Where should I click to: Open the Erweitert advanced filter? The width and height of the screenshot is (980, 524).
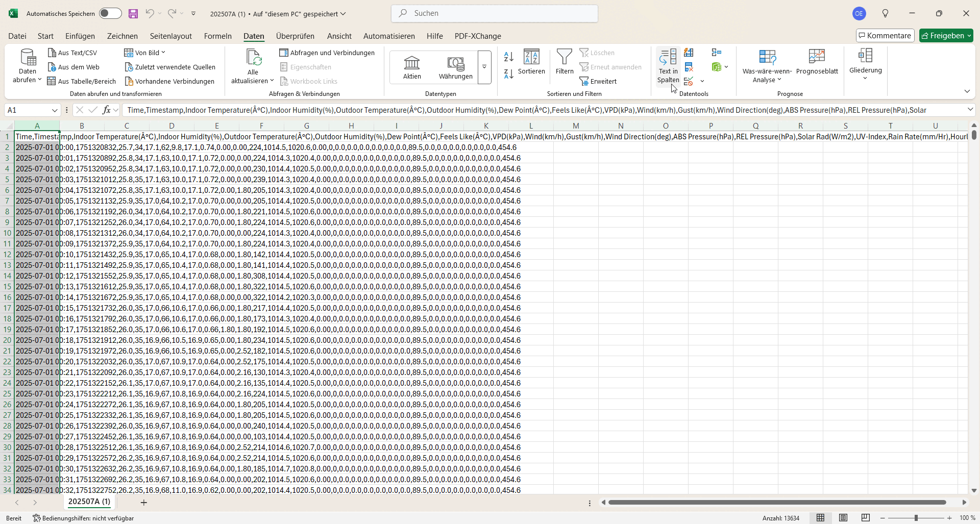point(598,81)
